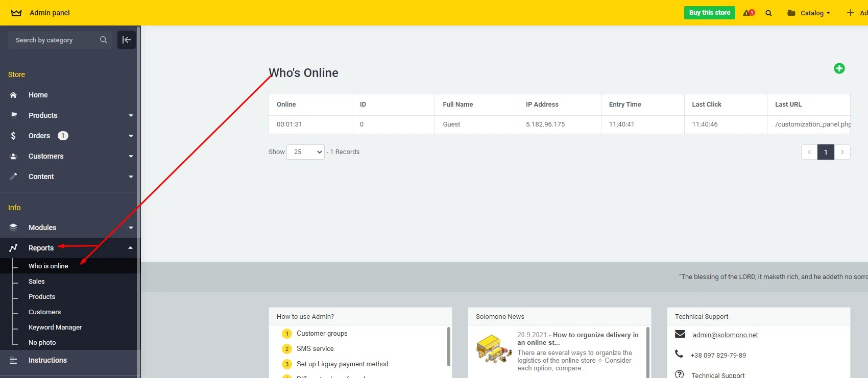The width and height of the screenshot is (868, 378).
Task: Click the phone icon in Technical Support
Action: pyautogui.click(x=679, y=354)
